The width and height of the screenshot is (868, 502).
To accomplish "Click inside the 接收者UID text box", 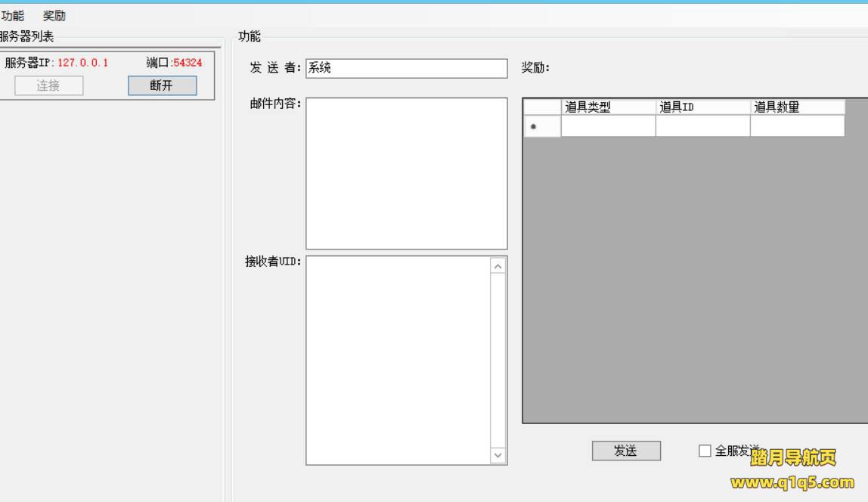I will pos(398,360).
